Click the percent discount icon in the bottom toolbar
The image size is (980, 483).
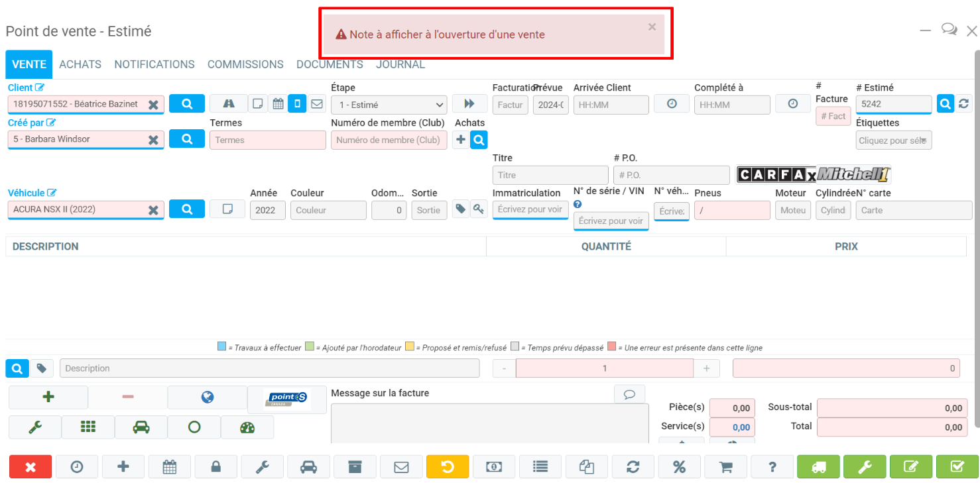point(679,467)
